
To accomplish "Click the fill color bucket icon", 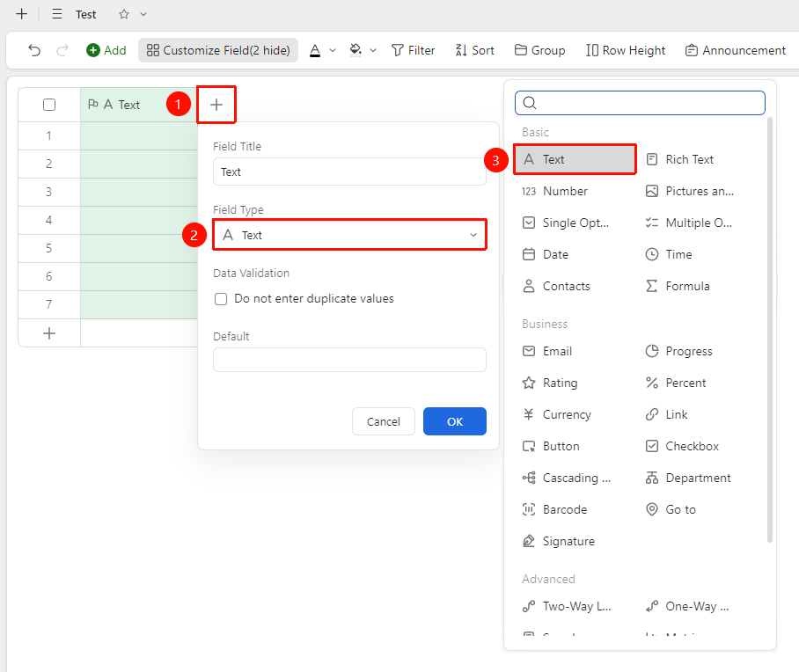I will [x=356, y=50].
